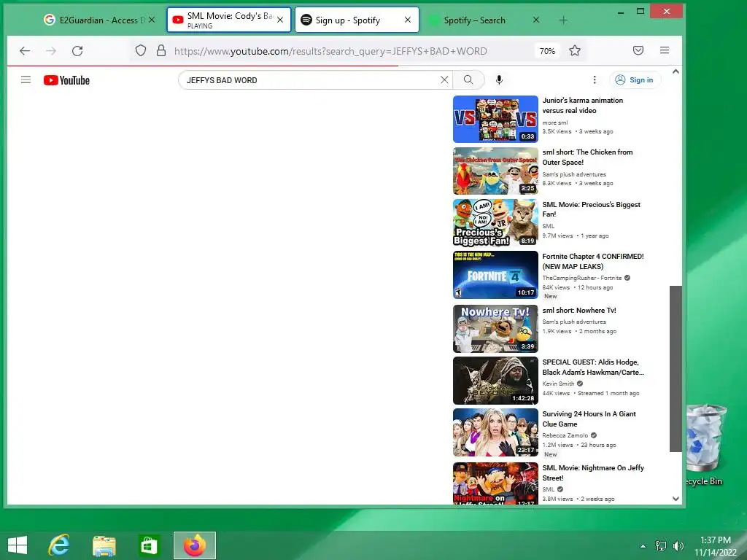
Task: Close the Sign up - Spotify tab
Action: (408, 20)
